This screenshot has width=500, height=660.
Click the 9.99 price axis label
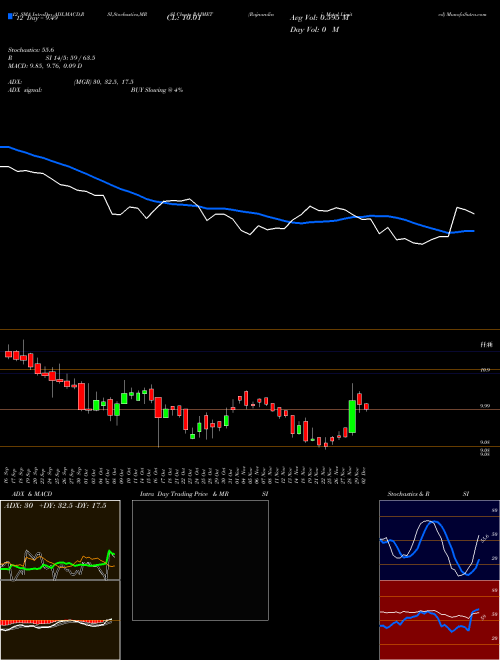485,406
